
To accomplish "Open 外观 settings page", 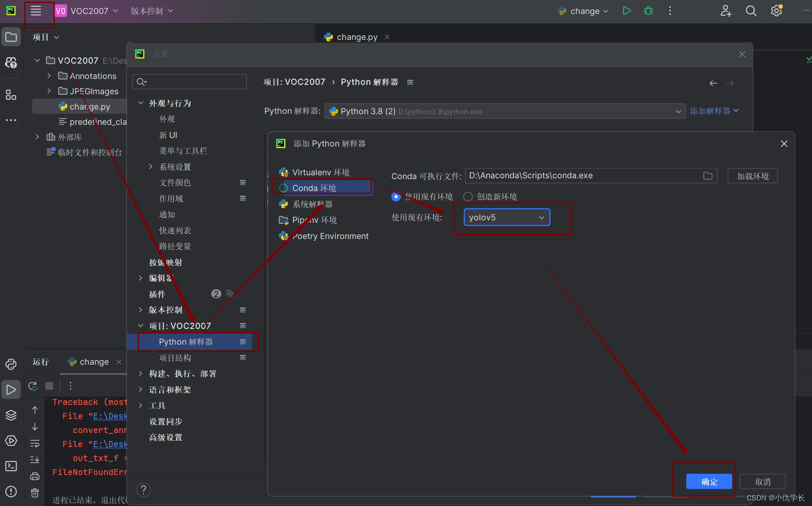I will pos(167,119).
